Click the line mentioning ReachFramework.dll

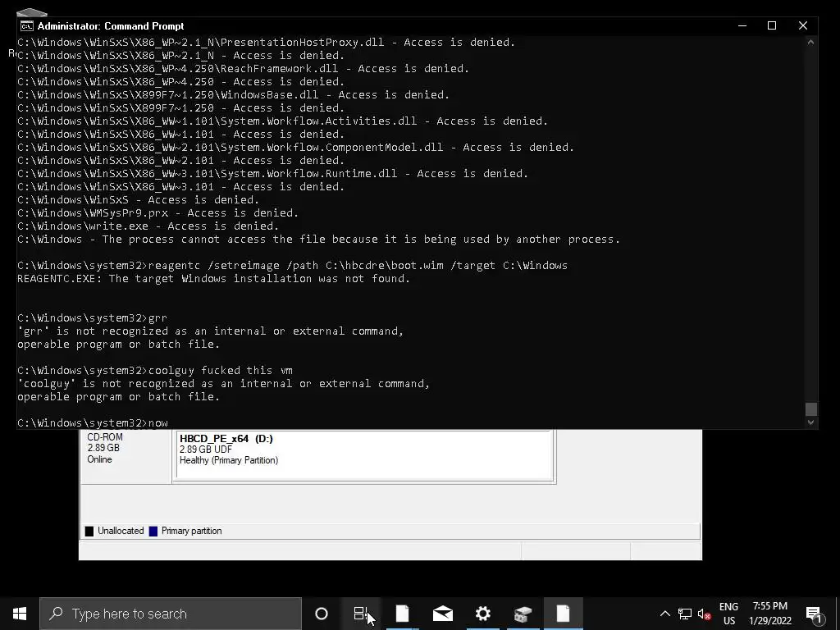pos(243,69)
